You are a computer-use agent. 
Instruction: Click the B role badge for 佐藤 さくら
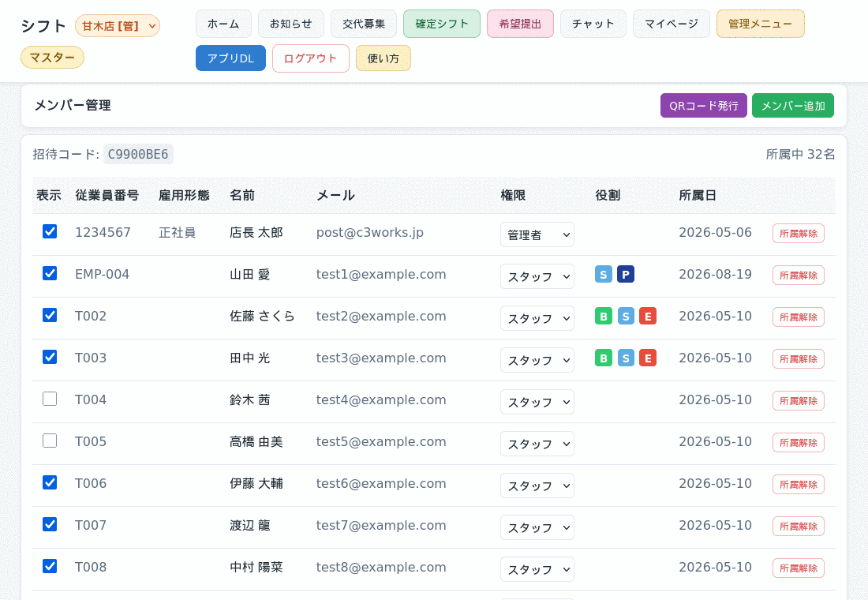(x=604, y=316)
